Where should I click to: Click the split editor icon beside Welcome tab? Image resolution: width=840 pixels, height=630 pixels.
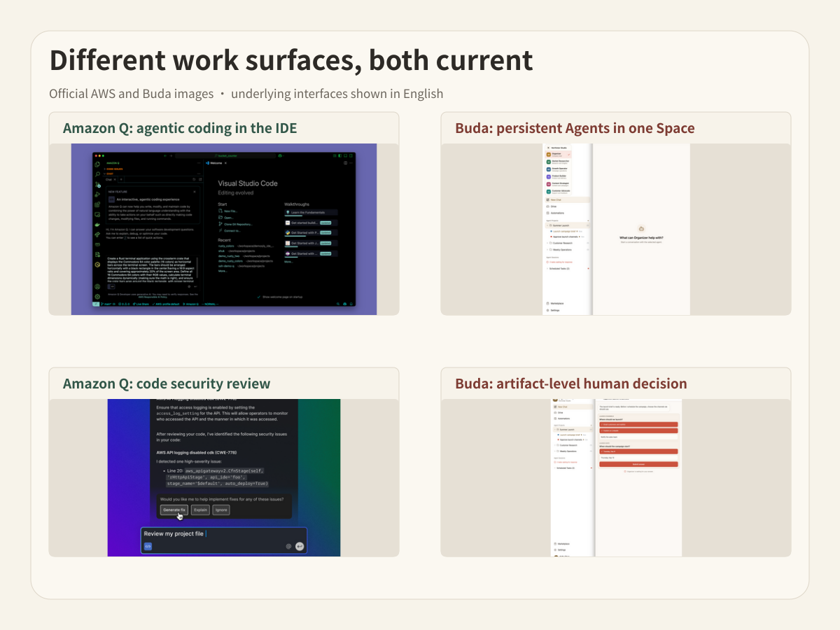click(x=345, y=163)
